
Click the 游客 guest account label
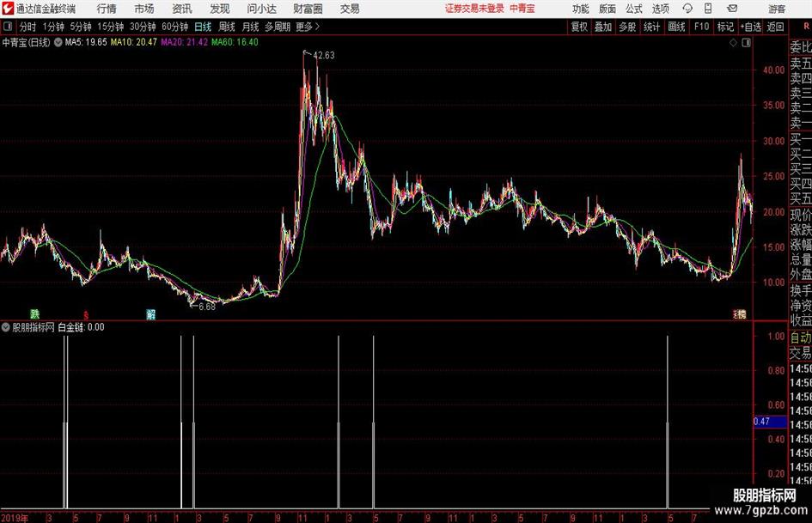click(776, 9)
